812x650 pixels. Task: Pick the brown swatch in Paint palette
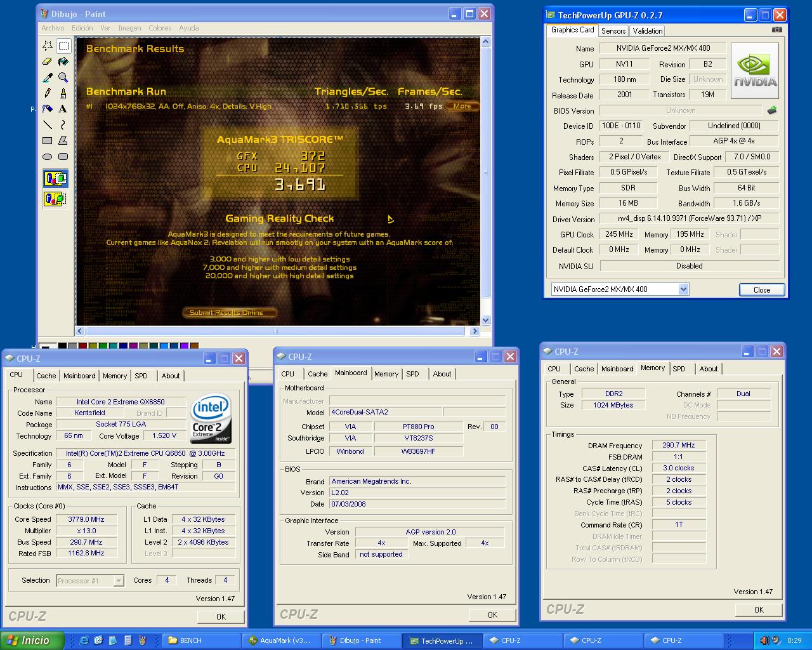194,346
